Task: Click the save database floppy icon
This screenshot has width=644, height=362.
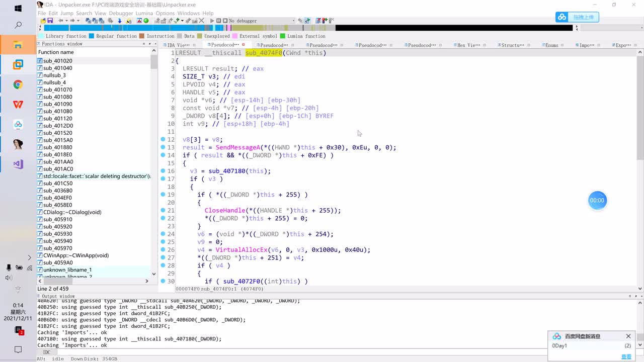Action: click(50, 21)
